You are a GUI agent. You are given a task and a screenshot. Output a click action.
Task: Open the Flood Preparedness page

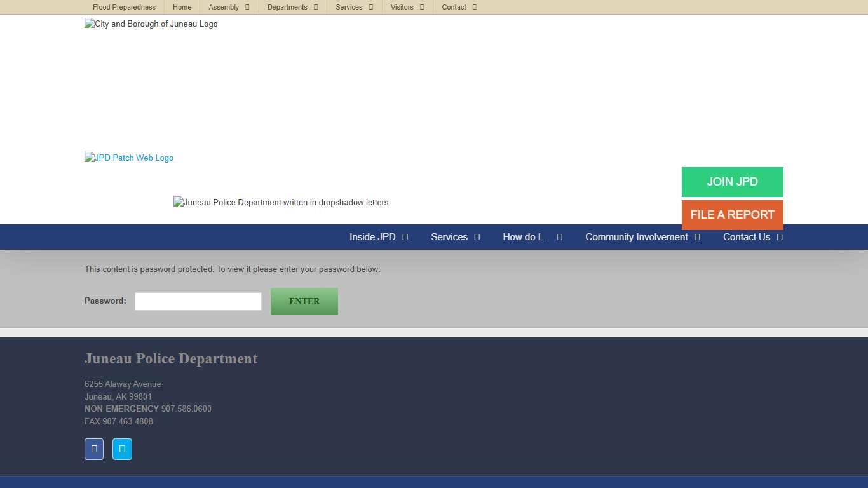(x=124, y=7)
